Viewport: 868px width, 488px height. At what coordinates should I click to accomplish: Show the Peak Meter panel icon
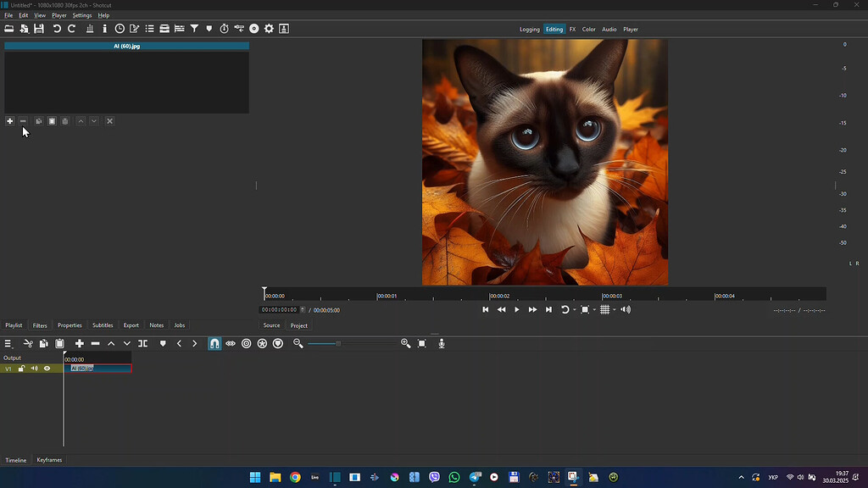90,29
